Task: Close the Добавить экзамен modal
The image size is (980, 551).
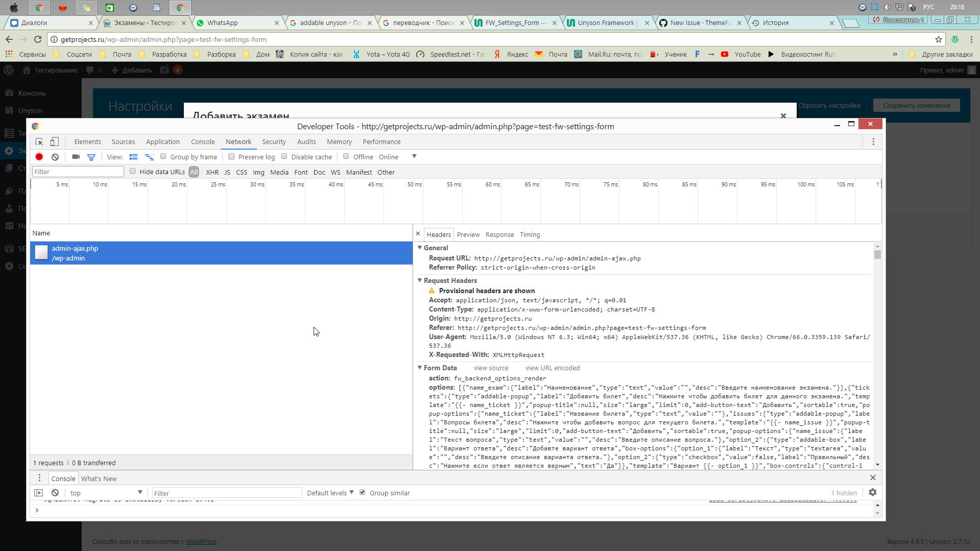Action: point(783,116)
